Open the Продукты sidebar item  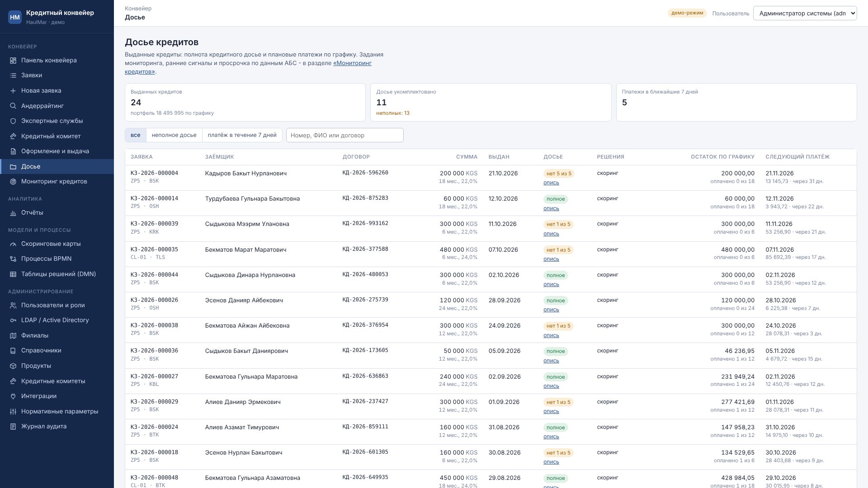(x=57, y=366)
